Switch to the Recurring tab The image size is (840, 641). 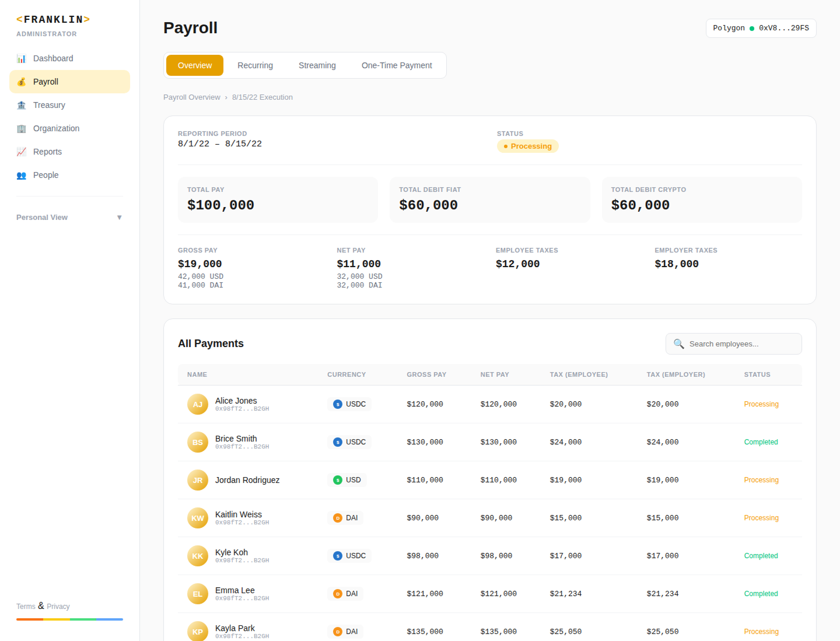255,65
